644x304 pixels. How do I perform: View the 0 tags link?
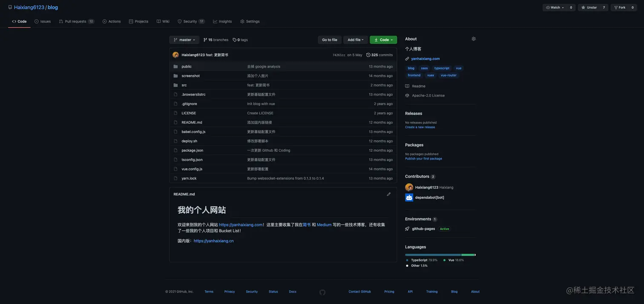pyautogui.click(x=240, y=40)
